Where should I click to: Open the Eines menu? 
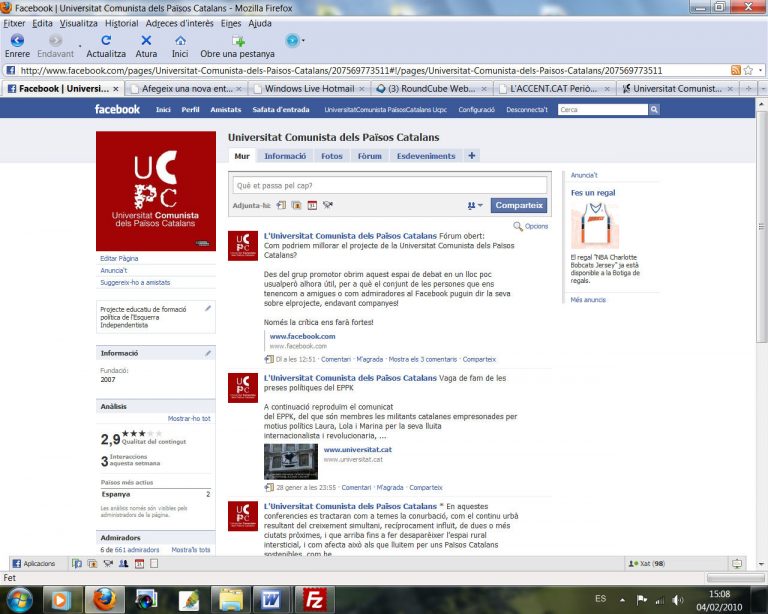click(231, 23)
